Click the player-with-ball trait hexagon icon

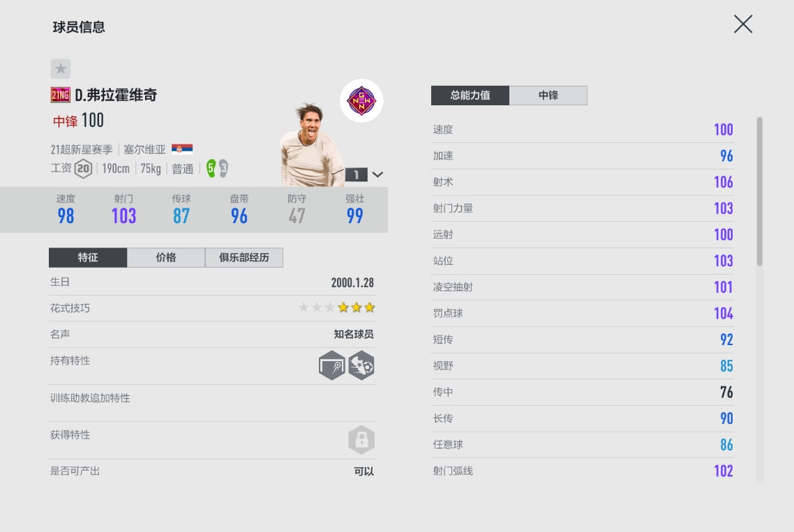tap(361, 365)
